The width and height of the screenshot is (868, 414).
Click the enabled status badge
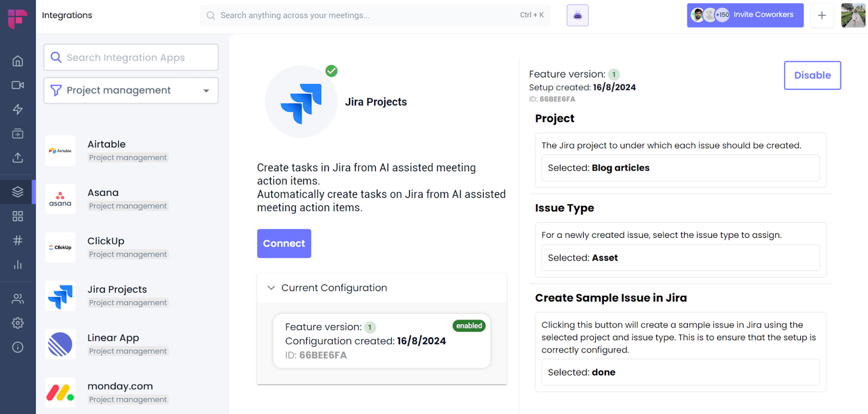(469, 326)
